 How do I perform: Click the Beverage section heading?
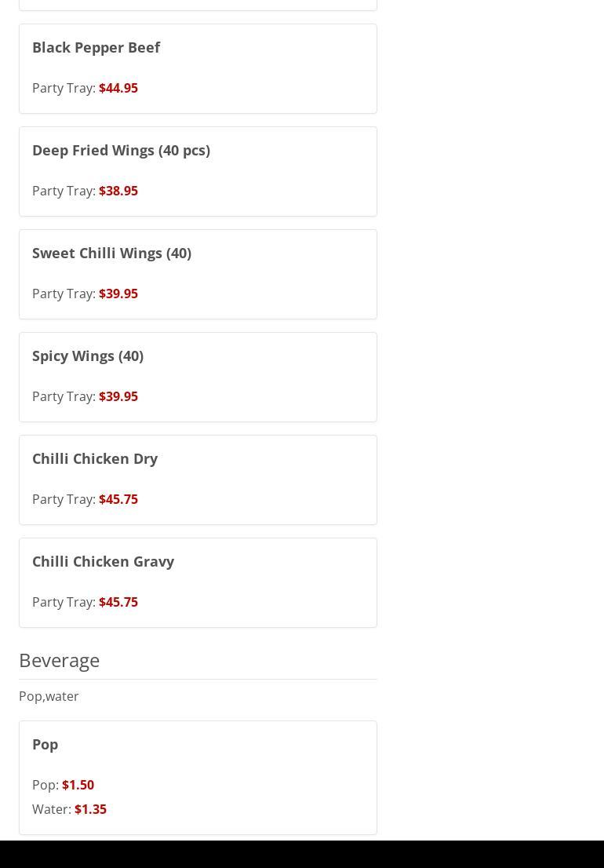(59, 660)
